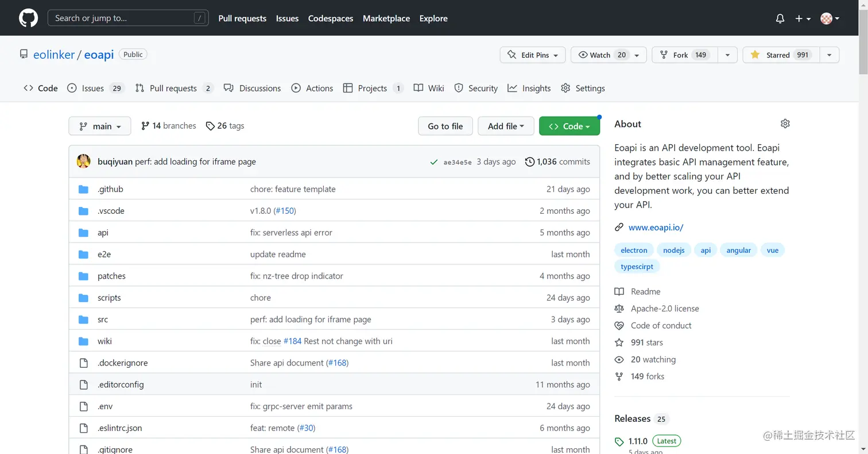
Task: Click the typescirpt topic tag
Action: pyautogui.click(x=637, y=267)
